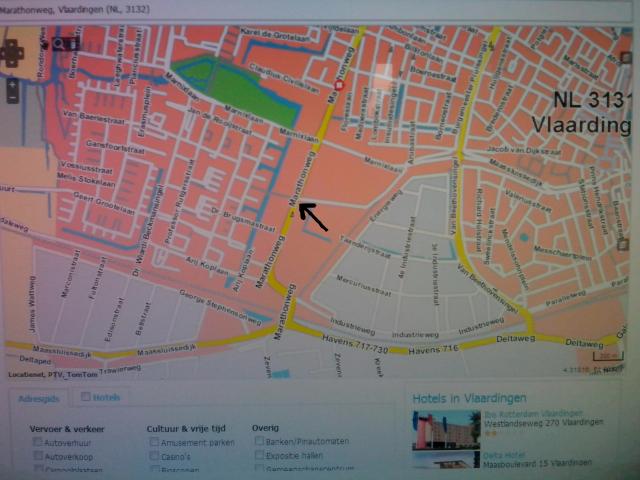Click the map tool icon beside magnifier
The width and height of the screenshot is (640, 480).
(74, 43)
